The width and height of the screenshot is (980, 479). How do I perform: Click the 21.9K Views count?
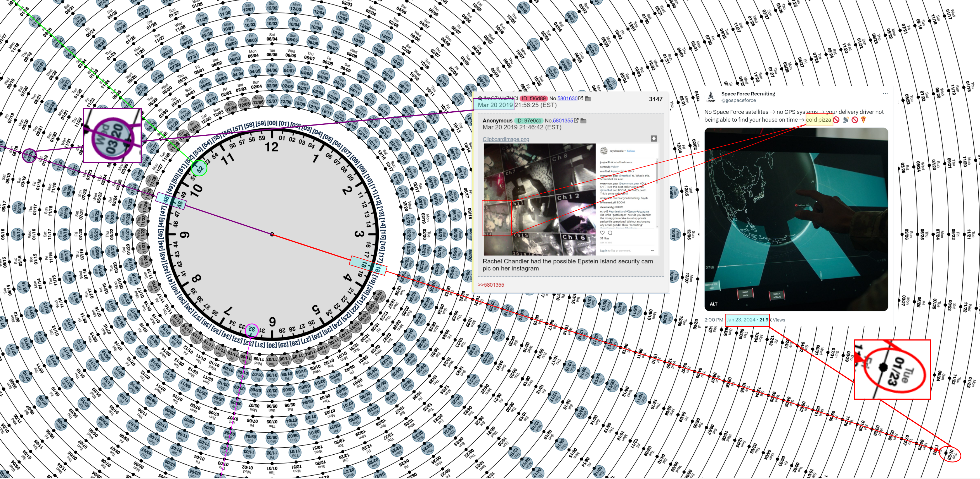point(772,320)
